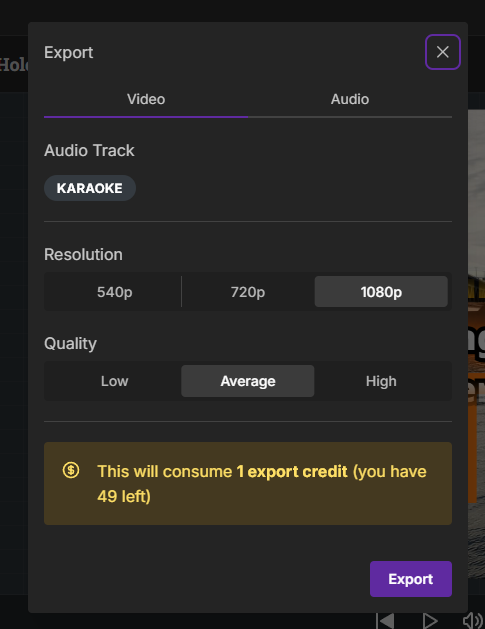Click the Resolution section heading
485x629 pixels.
(x=83, y=254)
